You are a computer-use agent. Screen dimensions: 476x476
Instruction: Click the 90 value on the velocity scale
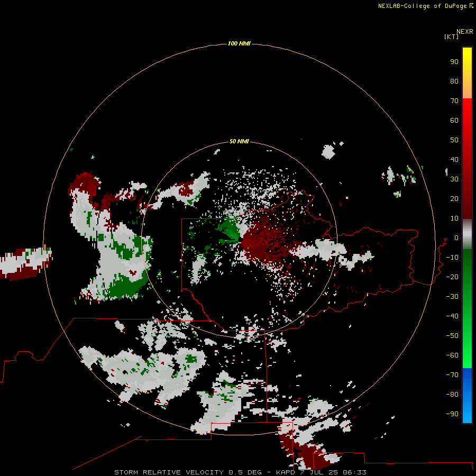click(x=454, y=62)
